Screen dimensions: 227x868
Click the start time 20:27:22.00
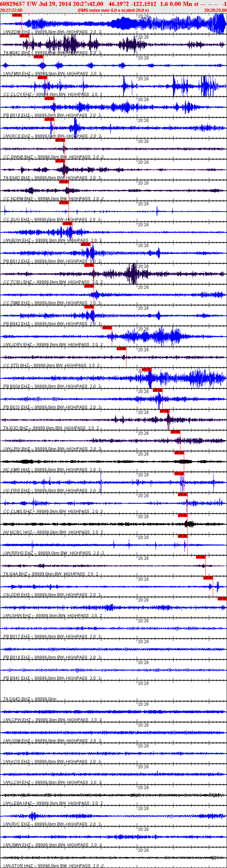pyautogui.click(x=11, y=10)
